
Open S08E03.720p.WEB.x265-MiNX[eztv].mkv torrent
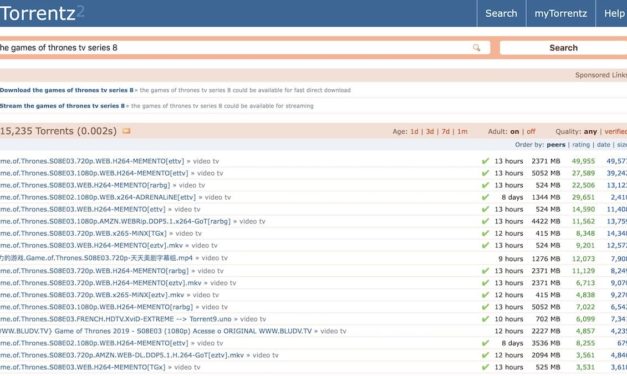pos(92,295)
